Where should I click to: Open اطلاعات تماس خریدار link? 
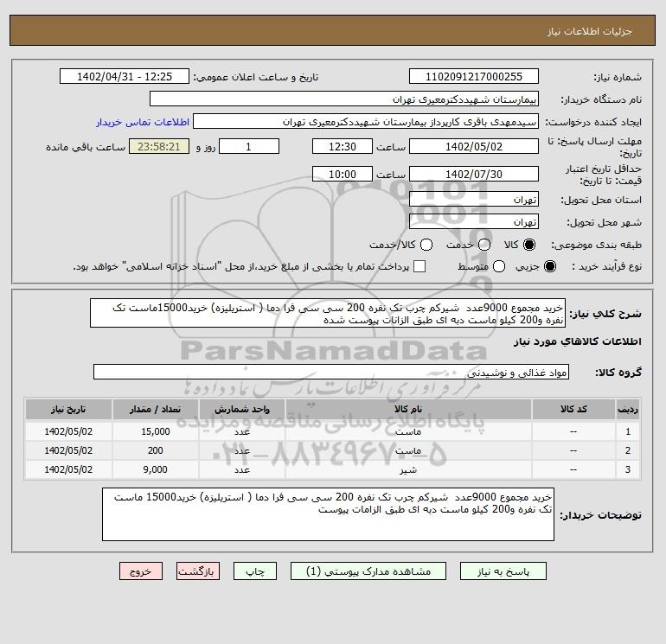click(x=143, y=122)
